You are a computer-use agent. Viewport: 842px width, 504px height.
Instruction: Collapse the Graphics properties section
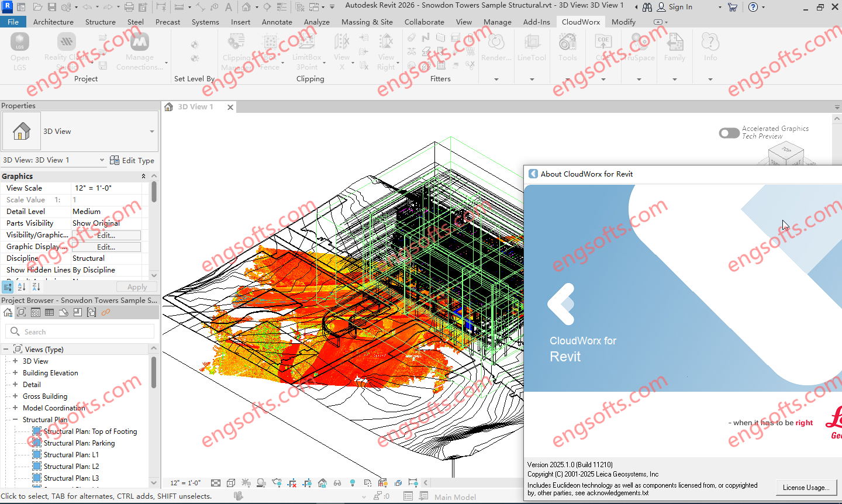[143, 177]
